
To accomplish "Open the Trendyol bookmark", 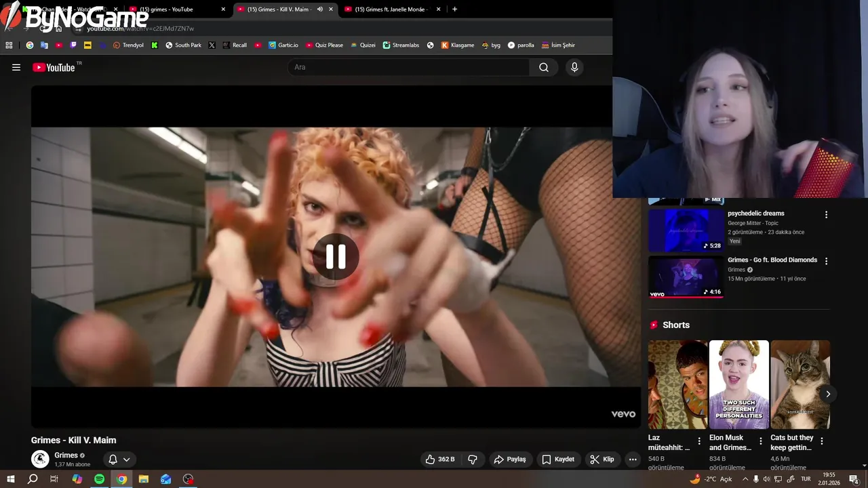I will pyautogui.click(x=128, y=45).
